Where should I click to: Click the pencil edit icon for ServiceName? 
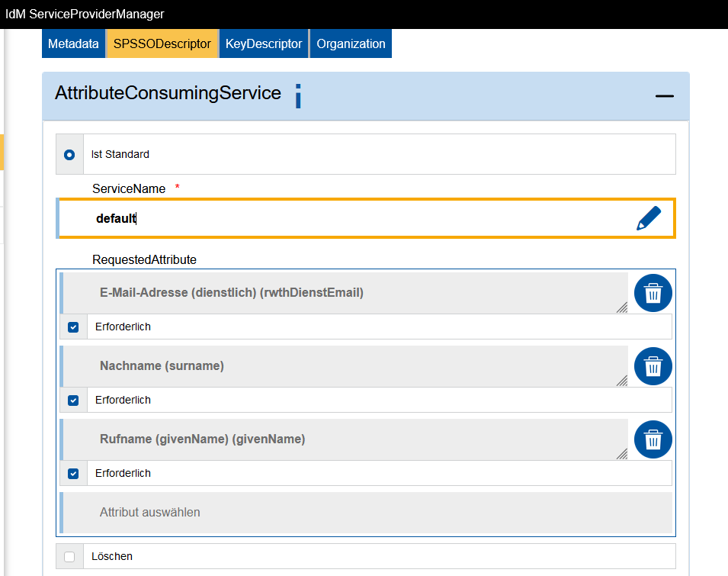pyautogui.click(x=649, y=218)
